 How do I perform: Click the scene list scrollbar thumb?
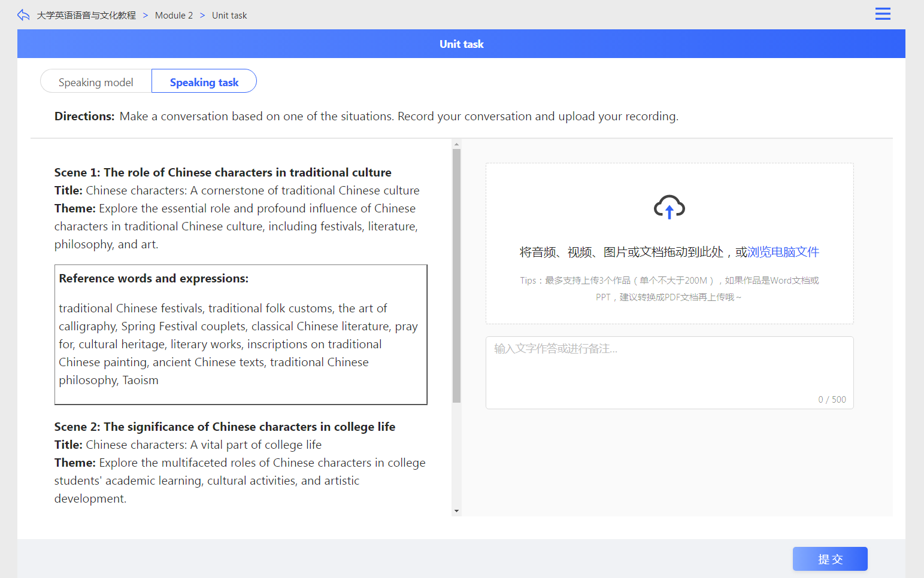tap(456, 275)
